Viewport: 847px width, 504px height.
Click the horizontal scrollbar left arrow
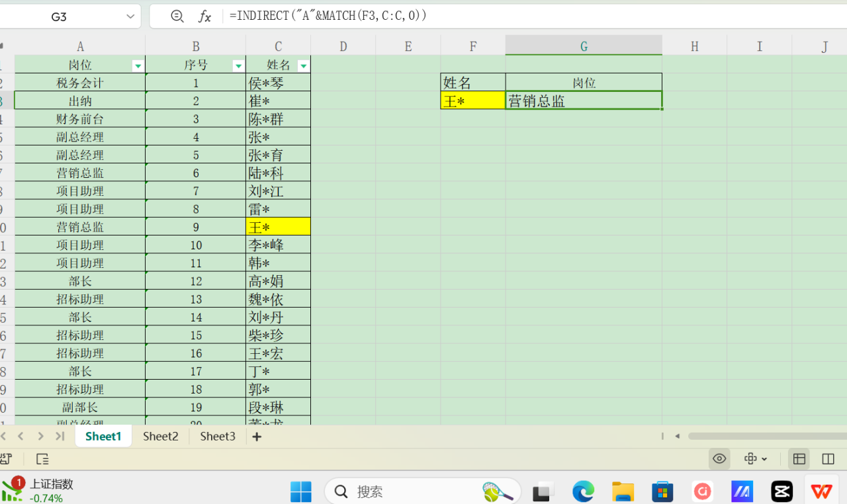(677, 436)
